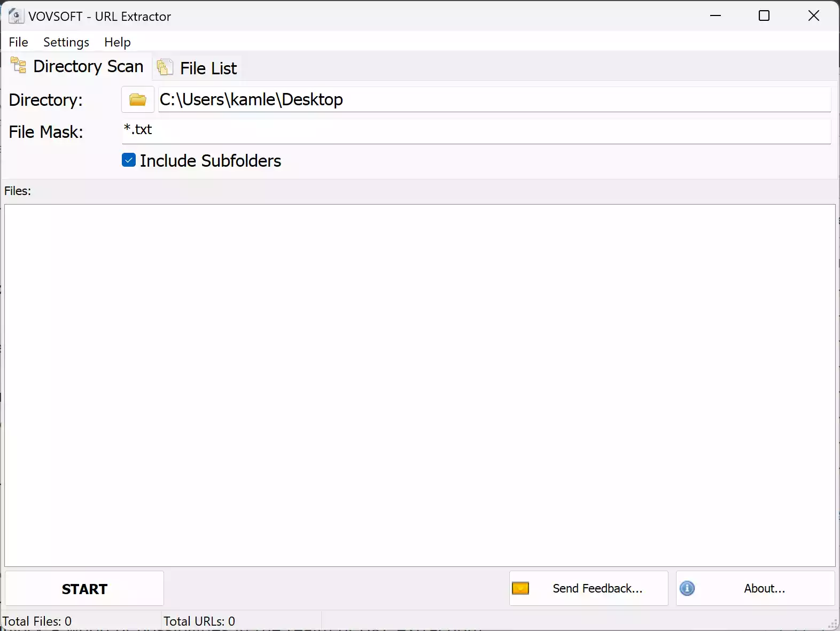Click the Send Feedback... button

[x=589, y=588]
